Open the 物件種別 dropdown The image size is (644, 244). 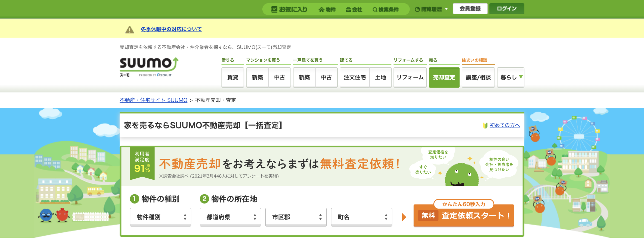coord(160,217)
